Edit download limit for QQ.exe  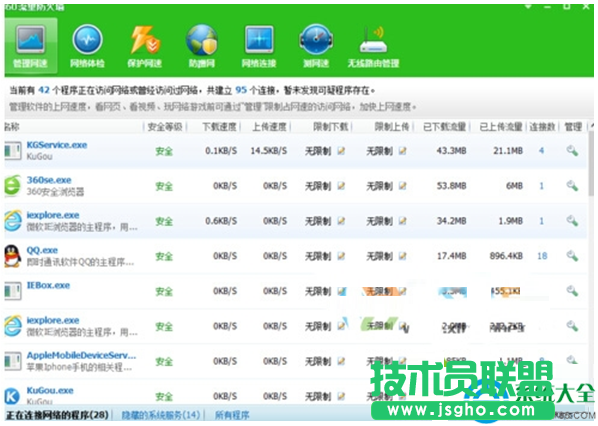341,256
